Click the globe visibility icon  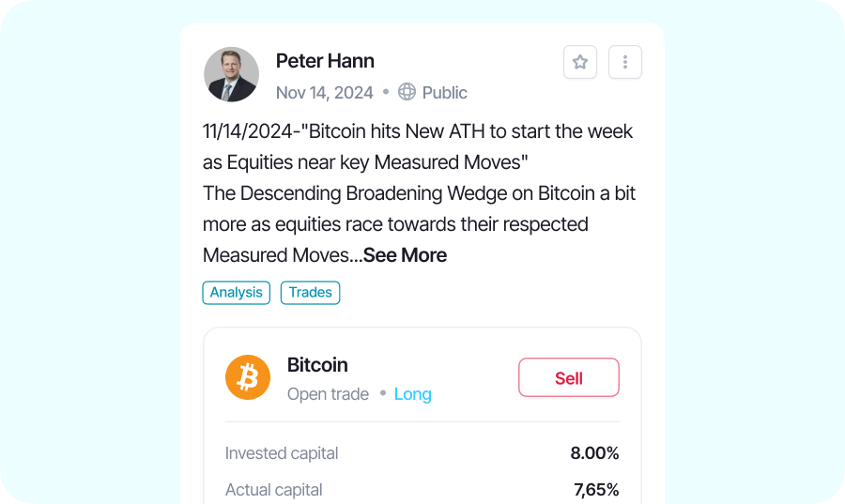[407, 92]
